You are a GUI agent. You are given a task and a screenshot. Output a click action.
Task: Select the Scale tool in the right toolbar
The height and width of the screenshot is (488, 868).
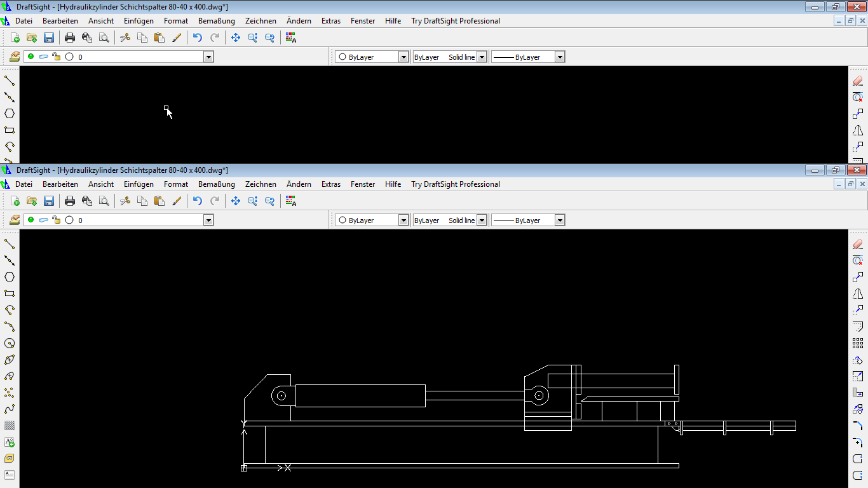857,376
